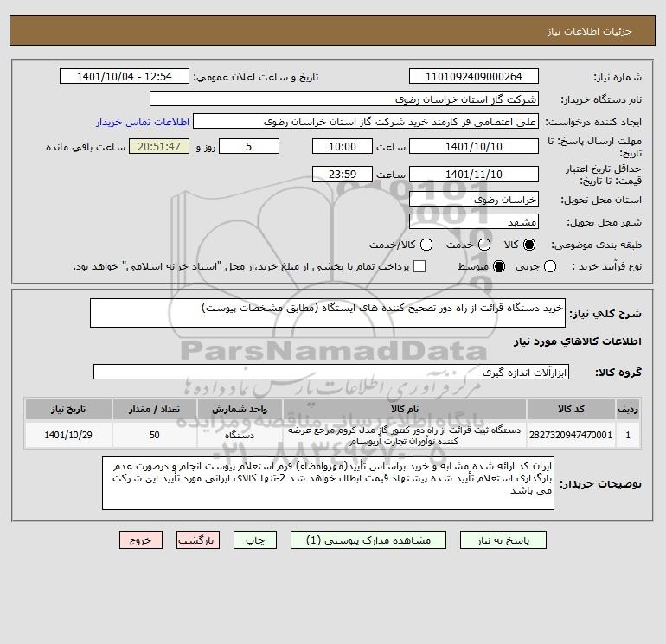This screenshot has width=666, height=644.
Task: Click the طبقه بندی موضوعی label
Action: [x=596, y=245]
